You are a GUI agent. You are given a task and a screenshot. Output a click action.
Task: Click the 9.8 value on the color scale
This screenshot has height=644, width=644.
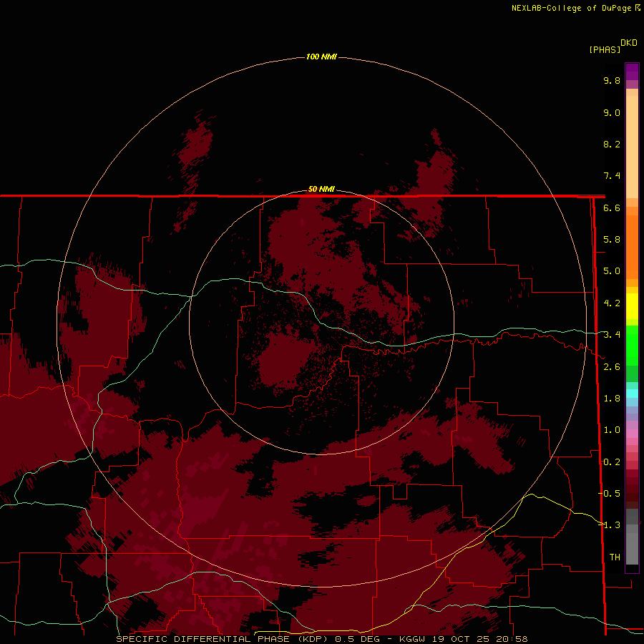click(612, 80)
